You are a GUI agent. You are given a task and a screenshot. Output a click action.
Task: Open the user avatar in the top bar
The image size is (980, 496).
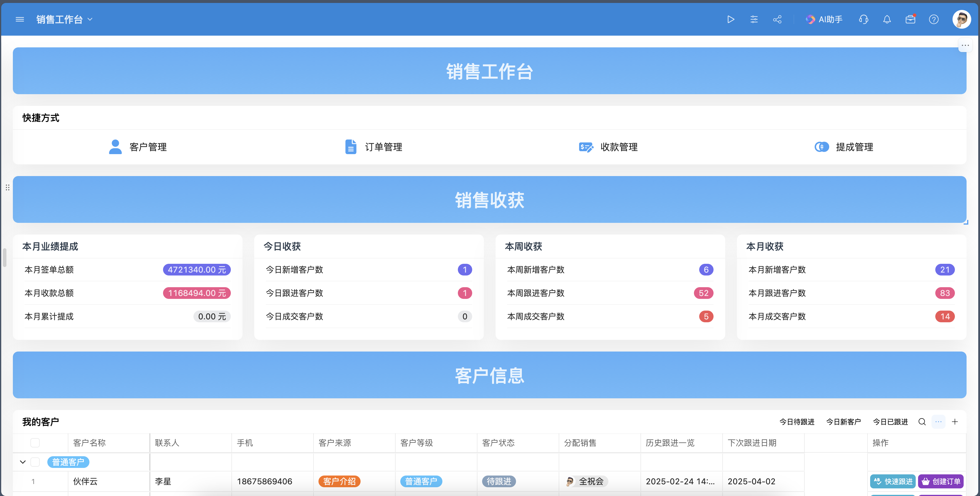click(962, 19)
